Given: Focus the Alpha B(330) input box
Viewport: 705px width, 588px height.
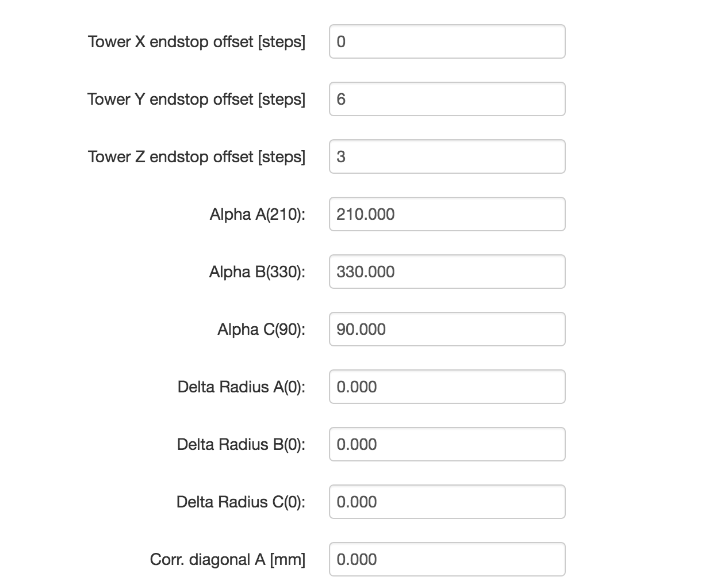Looking at the screenshot, I should pos(447,272).
